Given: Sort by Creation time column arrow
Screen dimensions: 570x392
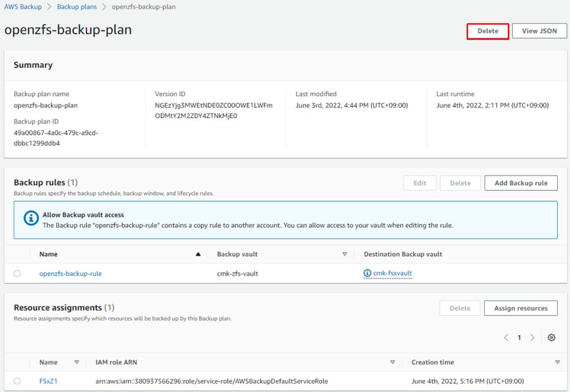Looking at the screenshot, I should tap(558, 362).
